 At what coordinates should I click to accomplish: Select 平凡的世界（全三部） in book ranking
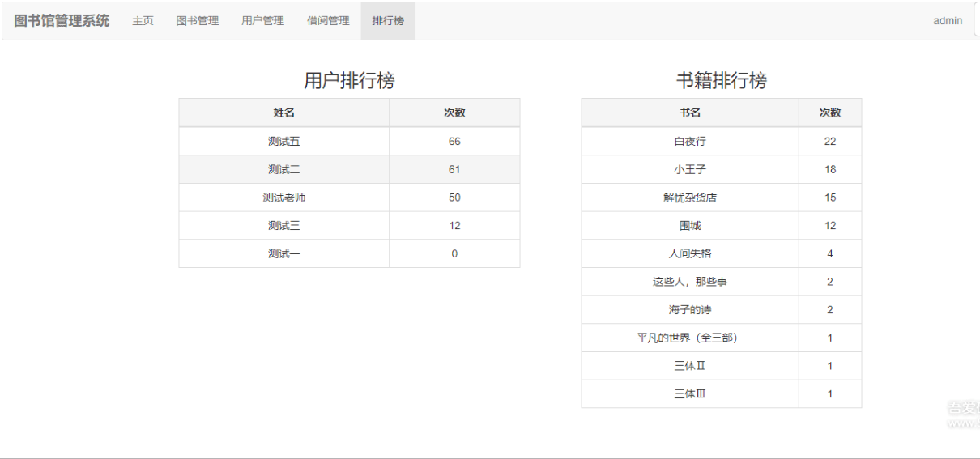coord(689,338)
